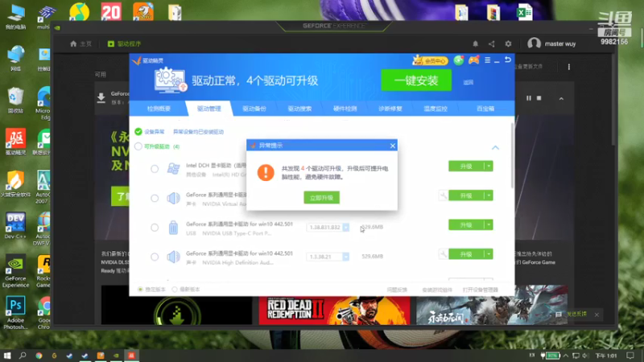The width and height of the screenshot is (644, 362).
Task: Open the arrow next to NVIDIA Virtual Audio 升级
Action: pos(489,195)
